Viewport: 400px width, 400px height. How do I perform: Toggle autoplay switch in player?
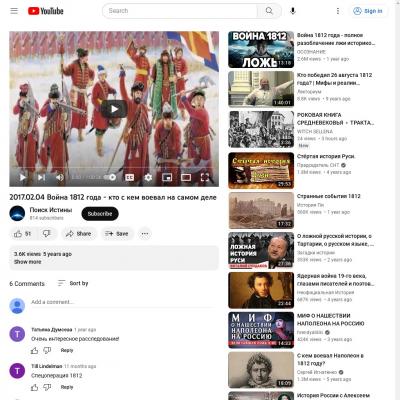click(x=110, y=177)
